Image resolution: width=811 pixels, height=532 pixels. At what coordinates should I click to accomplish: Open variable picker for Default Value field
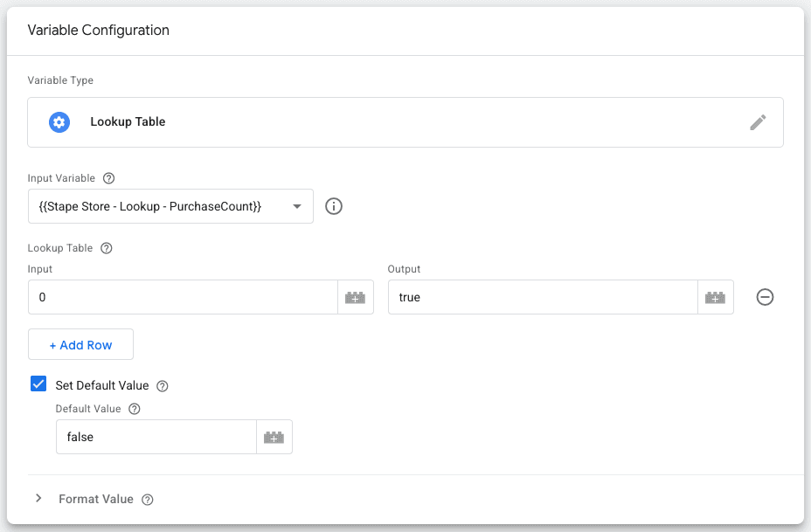pos(274,436)
